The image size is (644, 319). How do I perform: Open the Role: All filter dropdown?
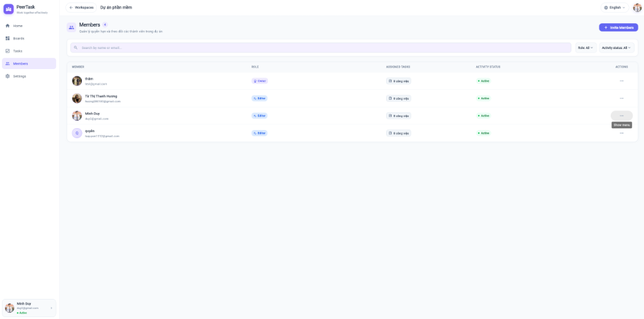click(x=586, y=48)
